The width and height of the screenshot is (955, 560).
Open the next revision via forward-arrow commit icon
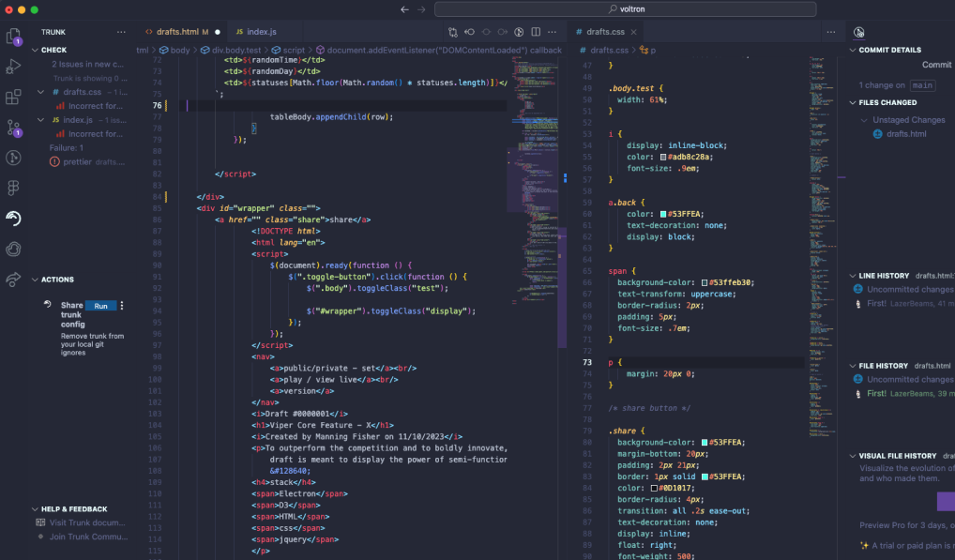tap(503, 32)
